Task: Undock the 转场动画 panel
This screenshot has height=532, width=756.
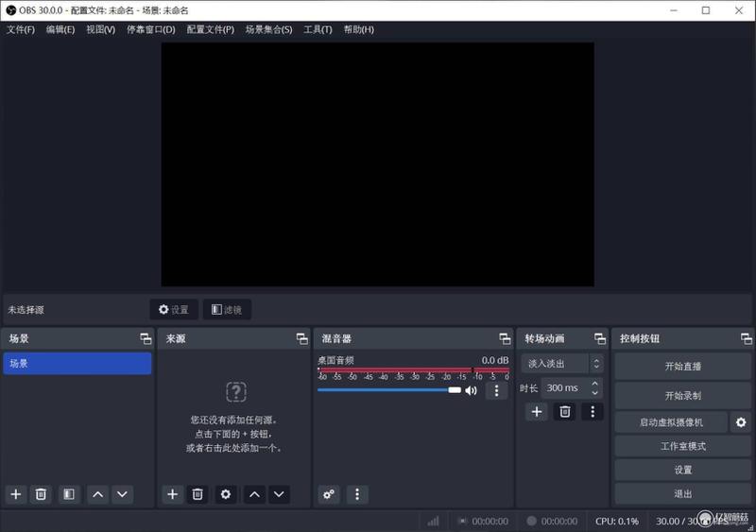Action: point(600,338)
